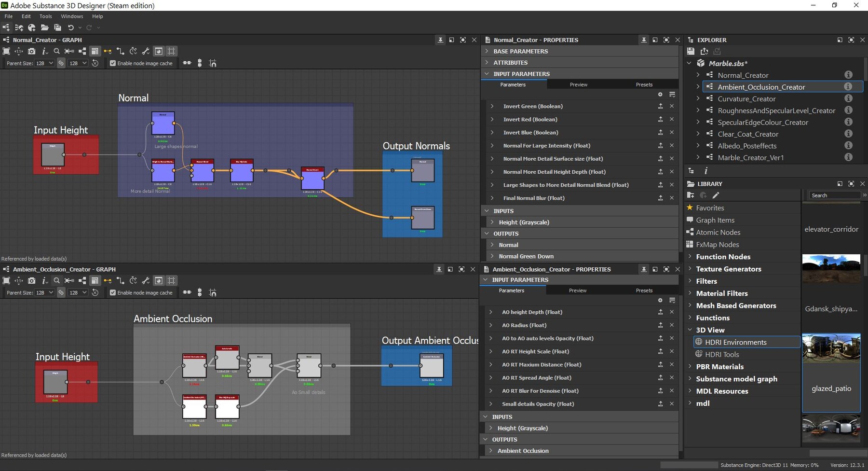Toggle the size link button in Normal_Creator toolbar
This screenshot has height=471, width=868.
pos(61,63)
